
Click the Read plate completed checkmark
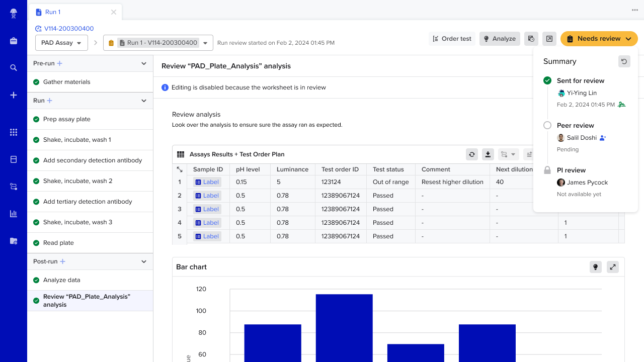[x=36, y=243]
